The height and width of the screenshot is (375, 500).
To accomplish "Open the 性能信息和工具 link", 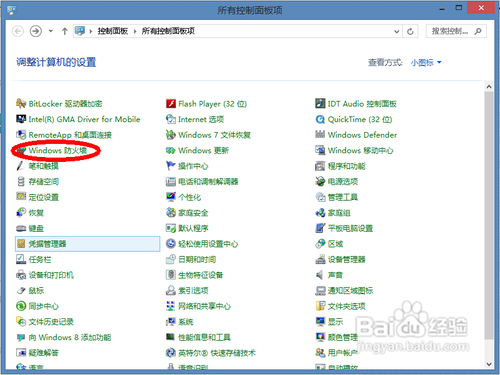I will (204, 337).
